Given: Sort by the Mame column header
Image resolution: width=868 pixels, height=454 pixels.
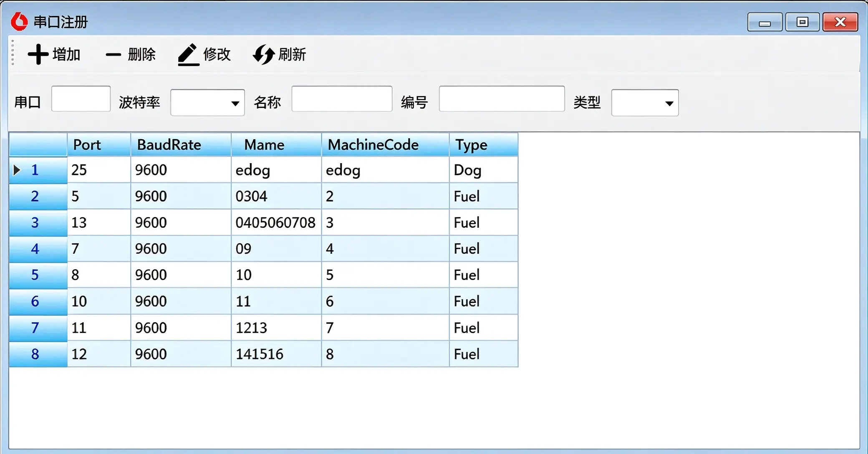Looking at the screenshot, I should [276, 145].
